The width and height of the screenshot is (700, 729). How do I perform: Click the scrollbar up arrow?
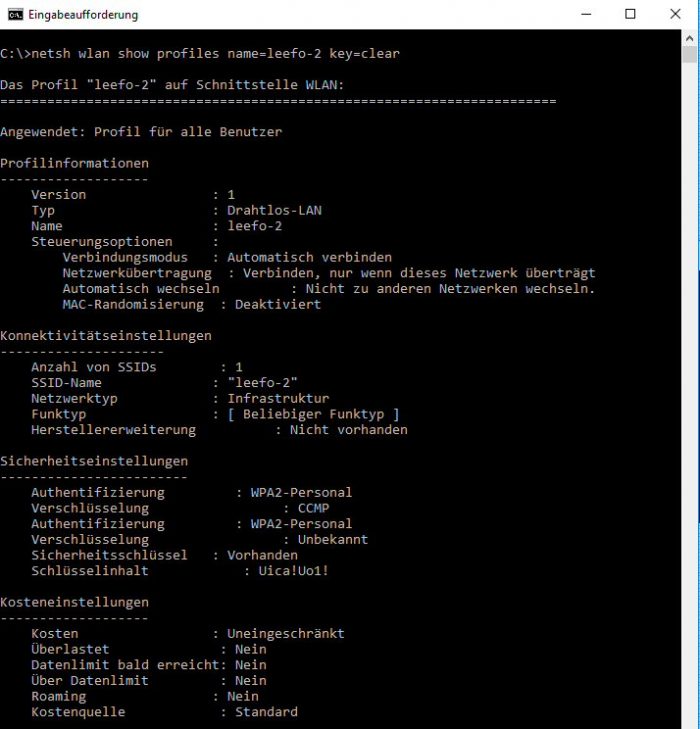[x=689, y=39]
